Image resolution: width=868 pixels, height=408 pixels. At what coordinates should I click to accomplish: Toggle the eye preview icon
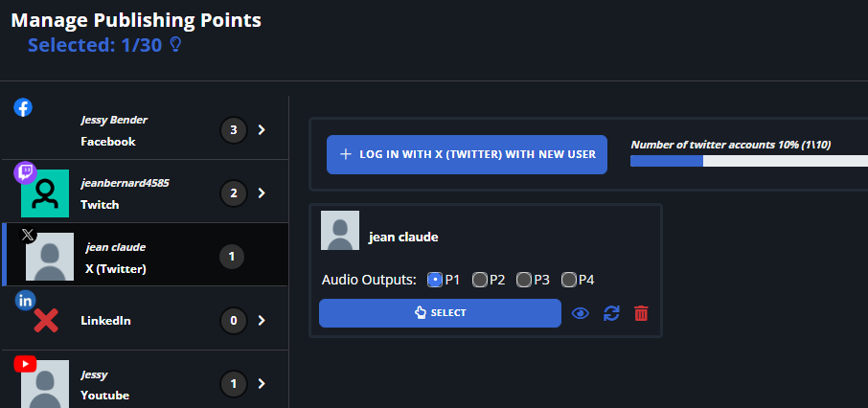(581, 313)
